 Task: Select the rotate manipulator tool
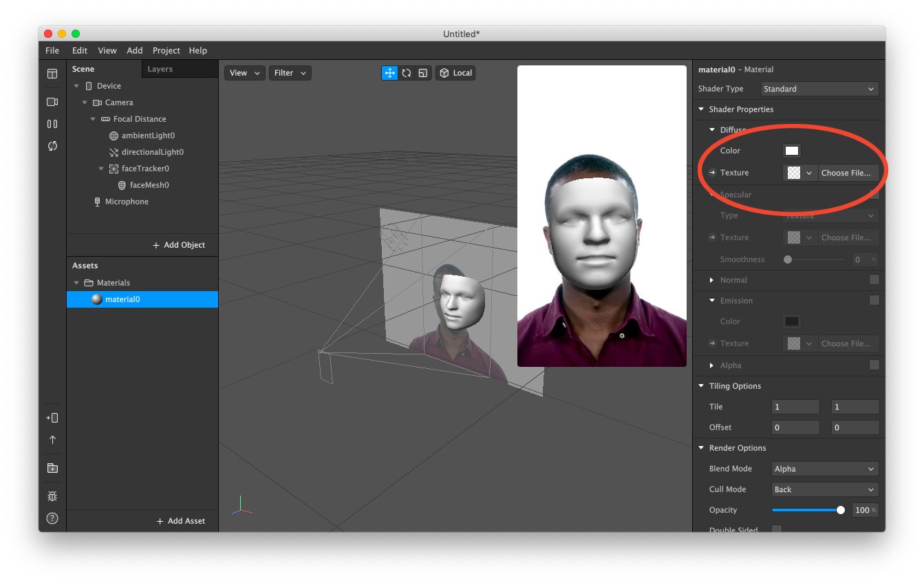click(x=407, y=73)
